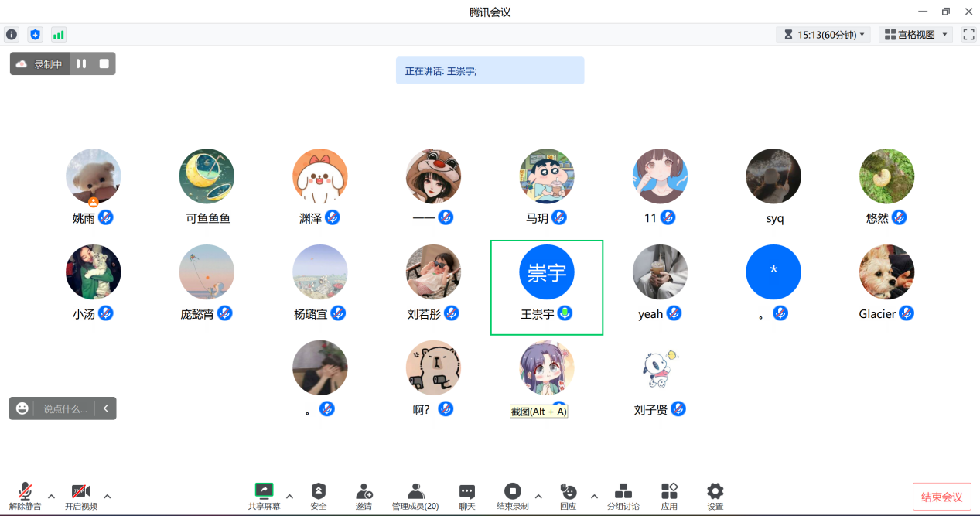Image resolution: width=980 pixels, height=516 pixels.
Task: Turn on camera with 开启视频
Action: (81, 495)
